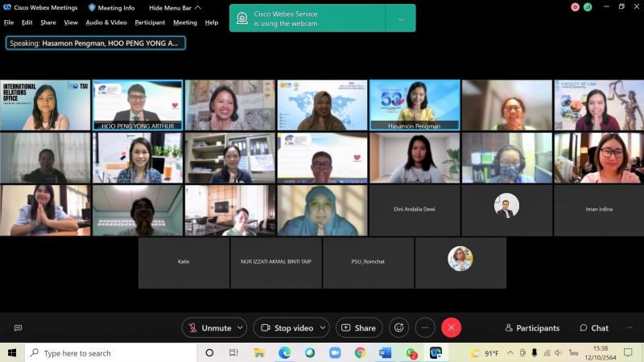
Task: Click the green connection status icon
Action: (x=588, y=7)
